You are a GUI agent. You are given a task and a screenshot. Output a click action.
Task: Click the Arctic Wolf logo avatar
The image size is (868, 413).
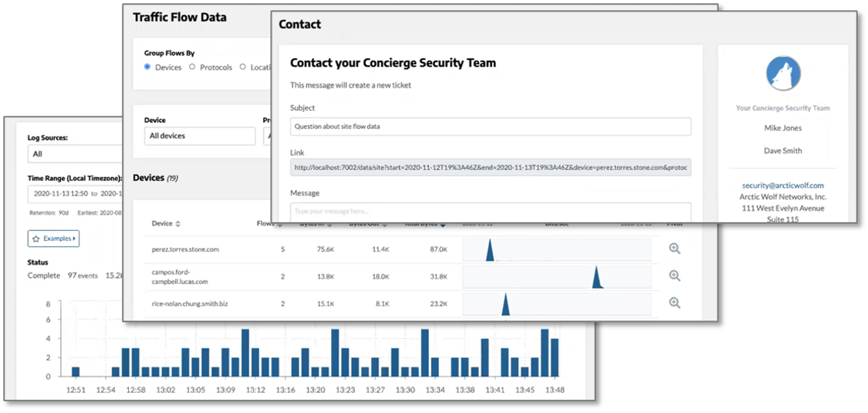tap(782, 74)
